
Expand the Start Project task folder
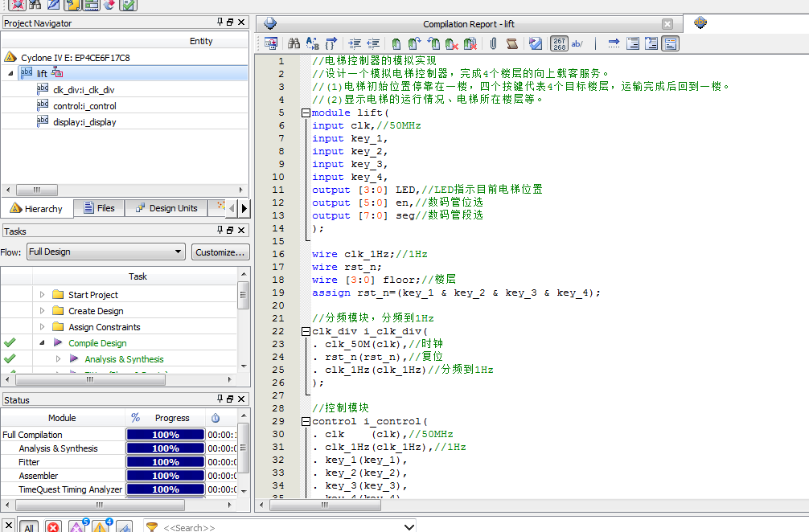(x=43, y=295)
